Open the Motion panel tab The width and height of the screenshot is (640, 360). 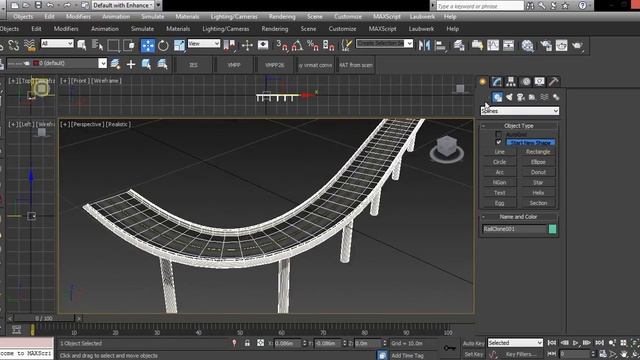click(526, 82)
